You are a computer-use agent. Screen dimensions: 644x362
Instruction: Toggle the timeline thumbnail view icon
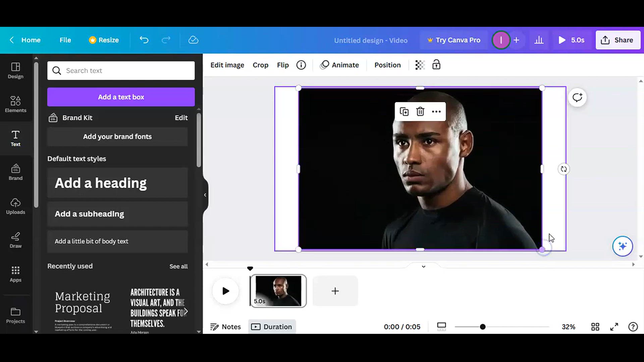click(441, 327)
